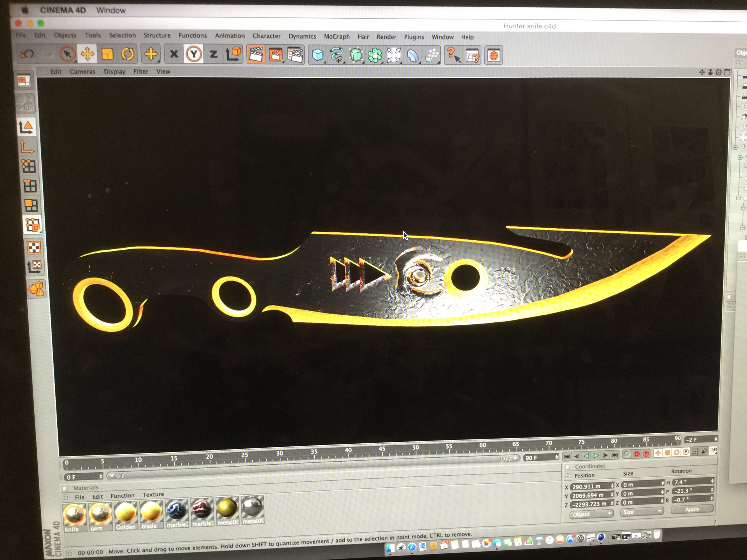This screenshot has height=560, width=747.
Task: Open the Object coordinate system dropdown
Action: 591,514
